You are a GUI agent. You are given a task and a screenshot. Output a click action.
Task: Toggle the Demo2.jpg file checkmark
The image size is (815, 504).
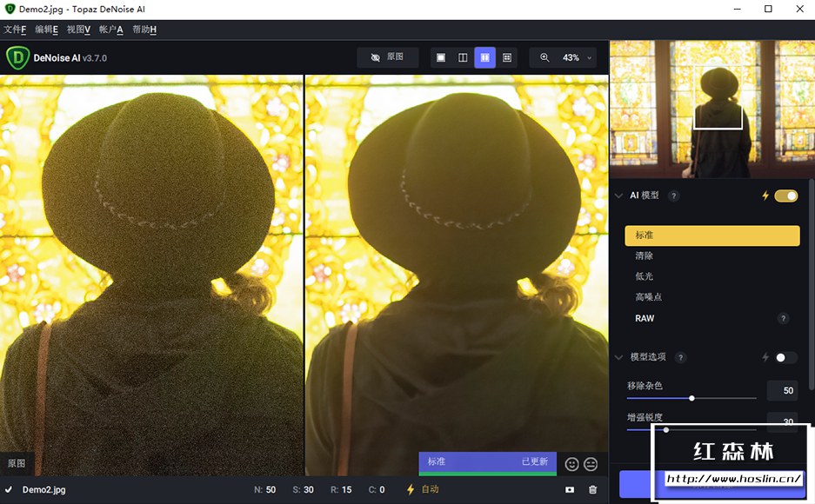[9, 489]
